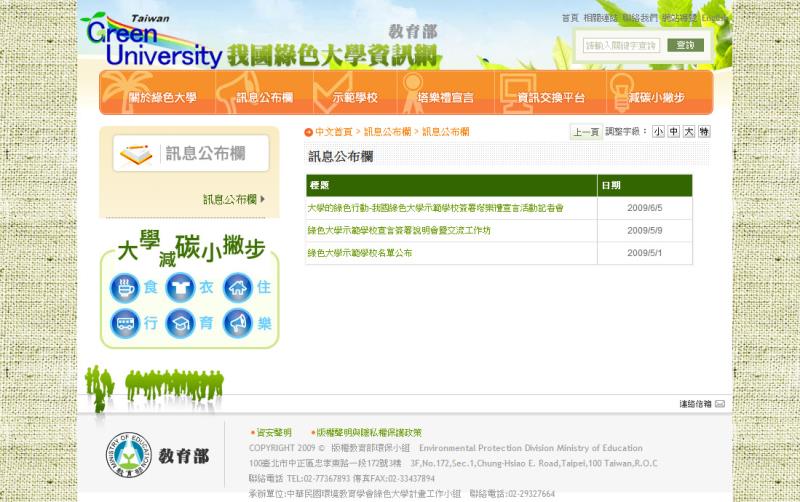Viewport: 800px width, 502px height.
Task: Switch to English version link
Action: [x=713, y=18]
